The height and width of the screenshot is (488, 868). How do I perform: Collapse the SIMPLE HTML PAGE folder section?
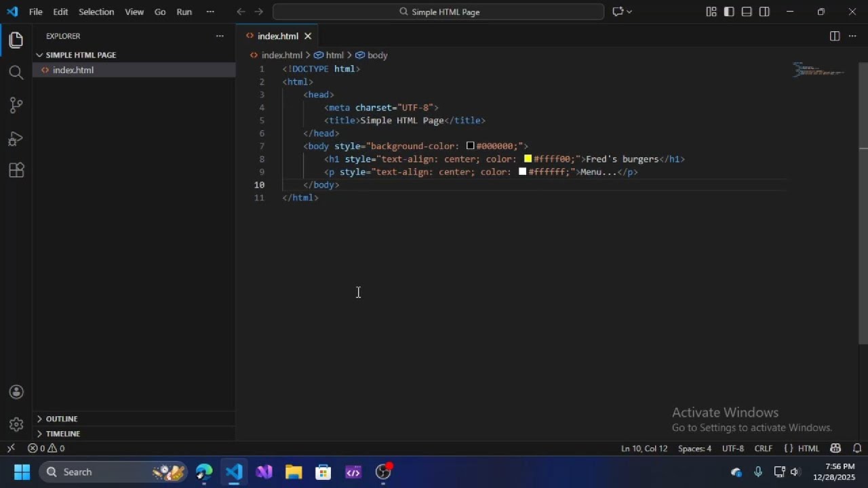[134, 55]
